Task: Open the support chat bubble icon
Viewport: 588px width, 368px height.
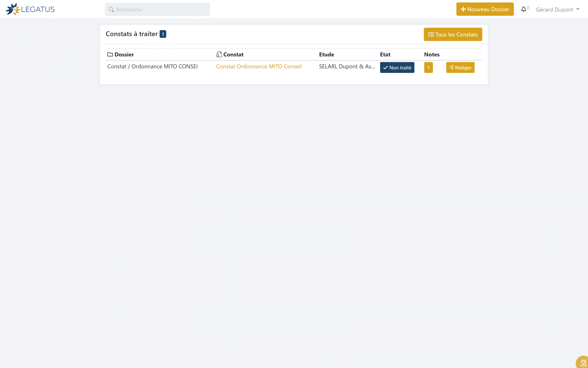Action: pos(583,363)
